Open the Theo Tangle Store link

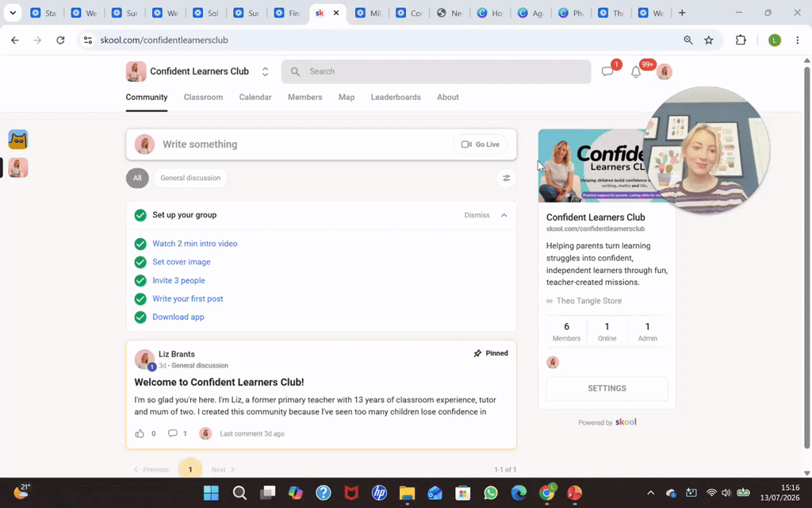coord(589,301)
